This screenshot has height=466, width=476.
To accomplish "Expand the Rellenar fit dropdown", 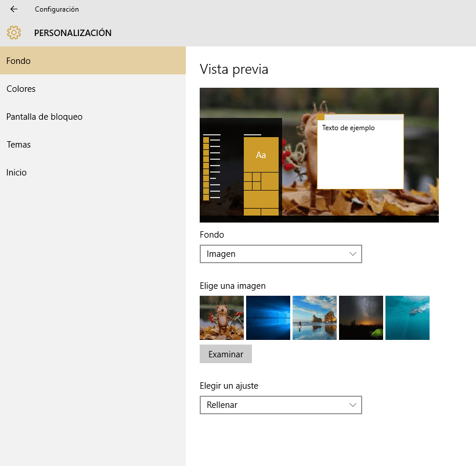I will [281, 405].
